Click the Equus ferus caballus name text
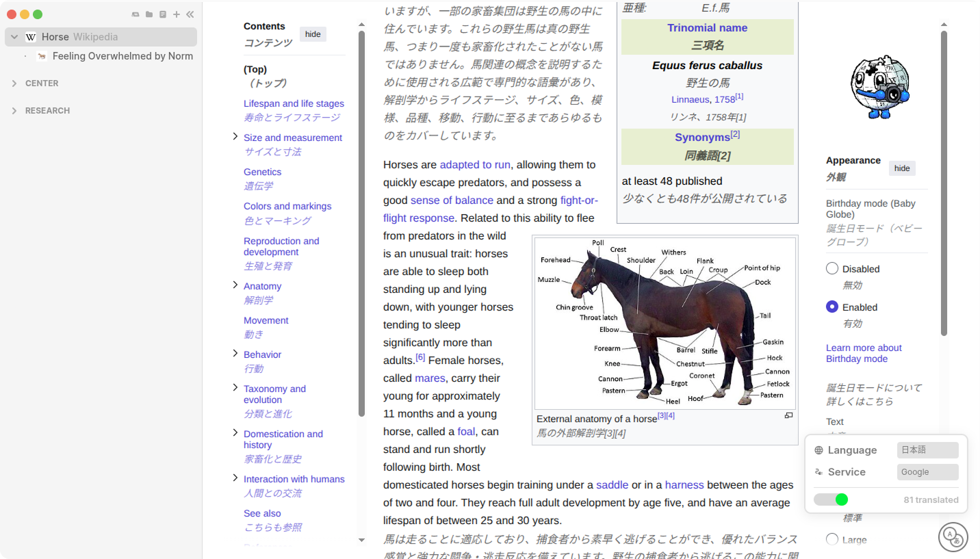Viewport: 980px width, 559px height. (707, 66)
